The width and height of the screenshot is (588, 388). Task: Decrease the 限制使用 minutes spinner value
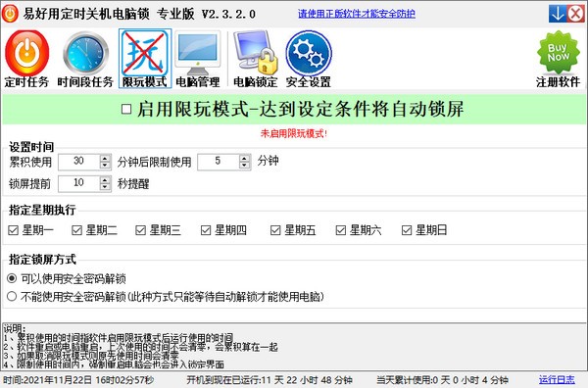(x=245, y=166)
